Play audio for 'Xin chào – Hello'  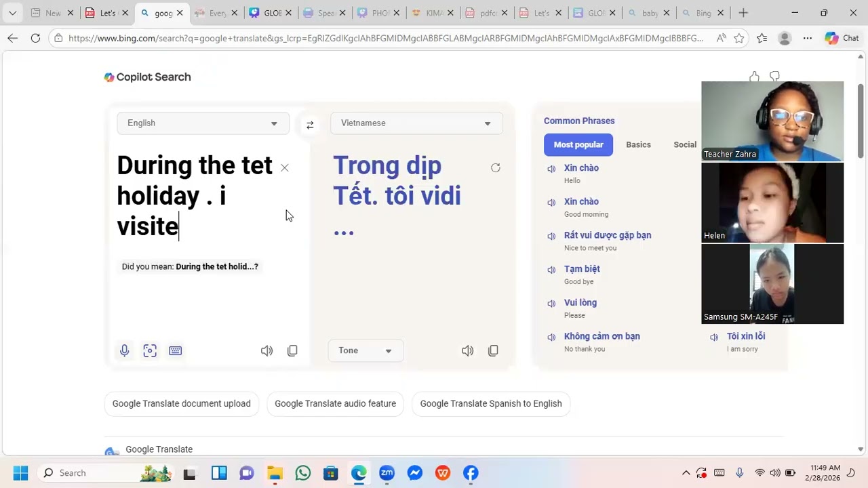click(551, 169)
